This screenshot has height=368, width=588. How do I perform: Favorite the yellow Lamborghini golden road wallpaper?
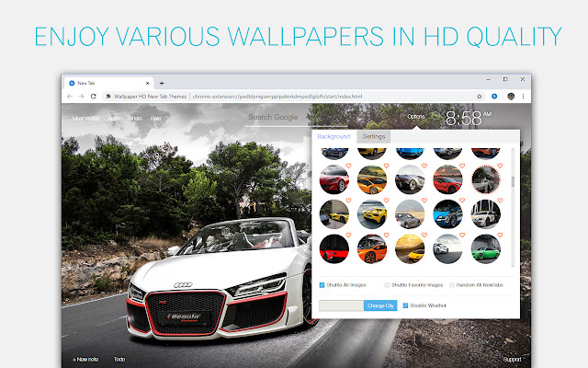pyautogui.click(x=424, y=236)
